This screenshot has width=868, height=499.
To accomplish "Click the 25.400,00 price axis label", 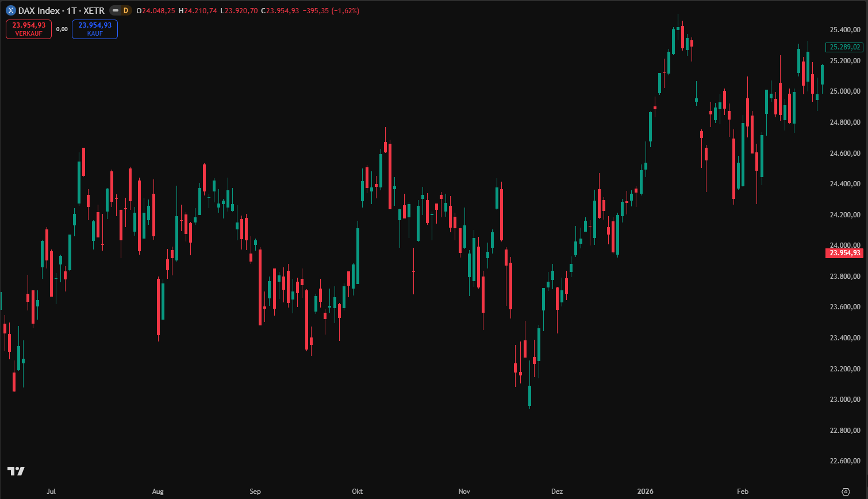I will (x=845, y=30).
